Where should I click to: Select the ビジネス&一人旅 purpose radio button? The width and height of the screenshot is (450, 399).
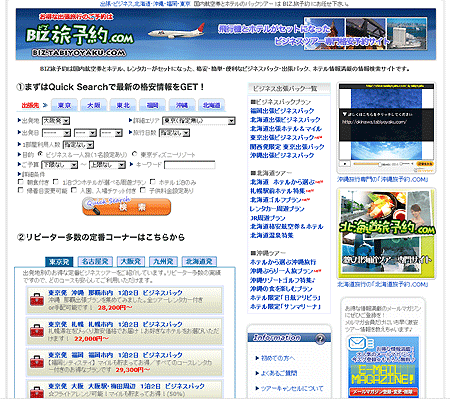[41, 154]
